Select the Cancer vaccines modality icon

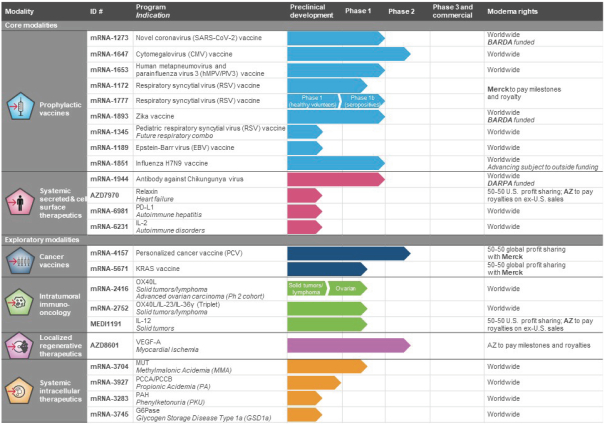[21, 261]
